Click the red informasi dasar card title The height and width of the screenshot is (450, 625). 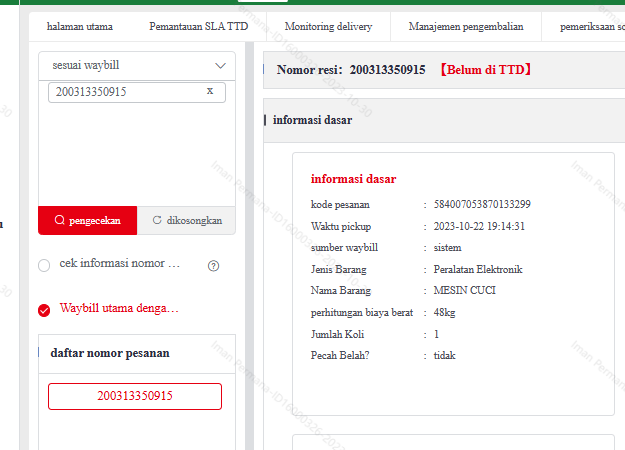tap(353, 179)
